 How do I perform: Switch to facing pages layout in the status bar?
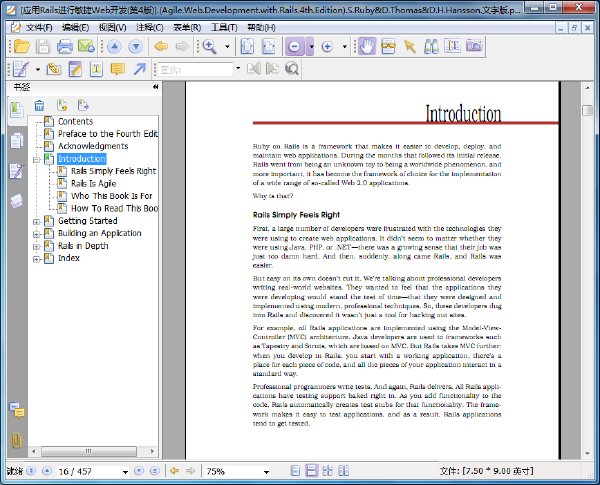(328, 471)
